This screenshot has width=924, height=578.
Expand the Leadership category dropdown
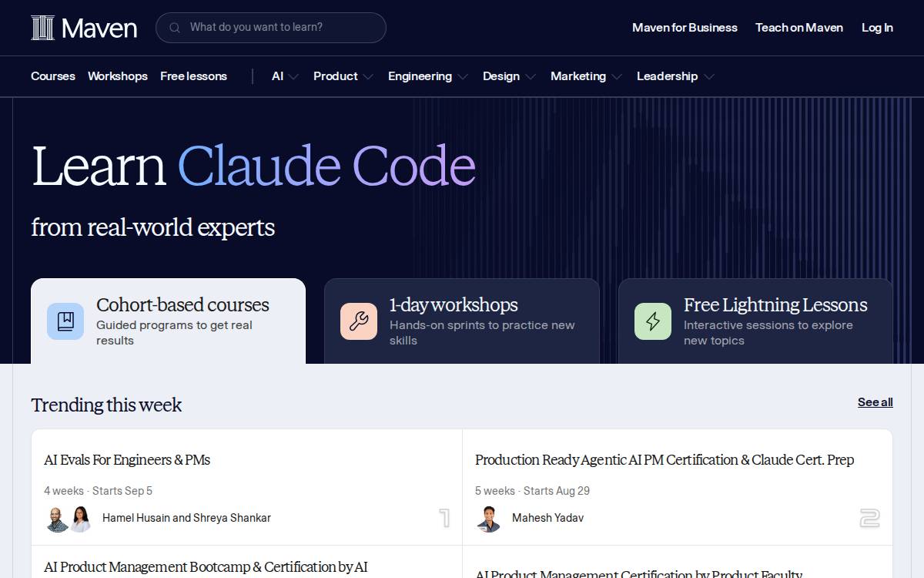pyautogui.click(x=675, y=76)
